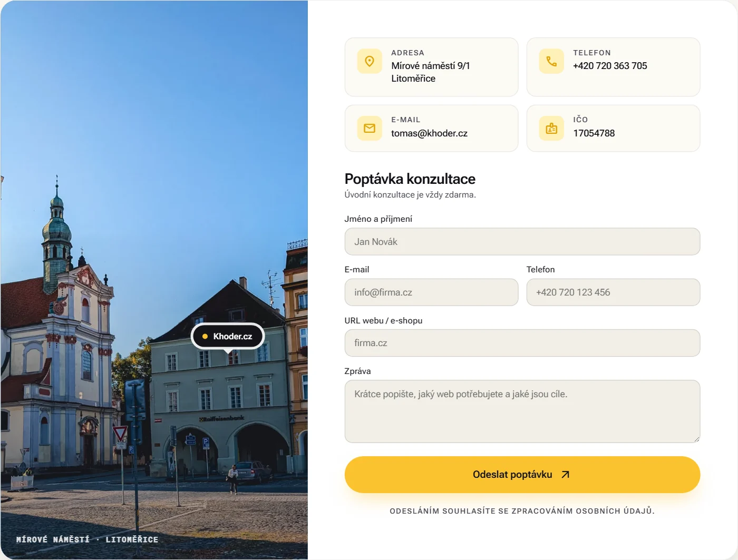Click the TELEFON card label
This screenshot has height=560, width=738.
coord(592,53)
